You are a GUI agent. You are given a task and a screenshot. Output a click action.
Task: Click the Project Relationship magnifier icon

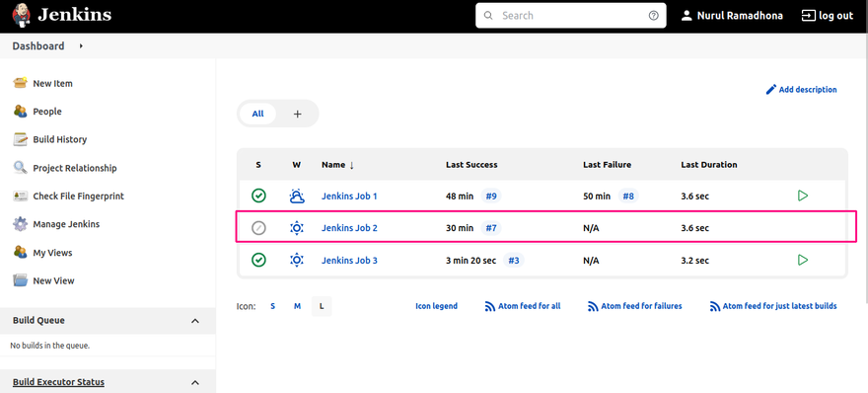21,168
